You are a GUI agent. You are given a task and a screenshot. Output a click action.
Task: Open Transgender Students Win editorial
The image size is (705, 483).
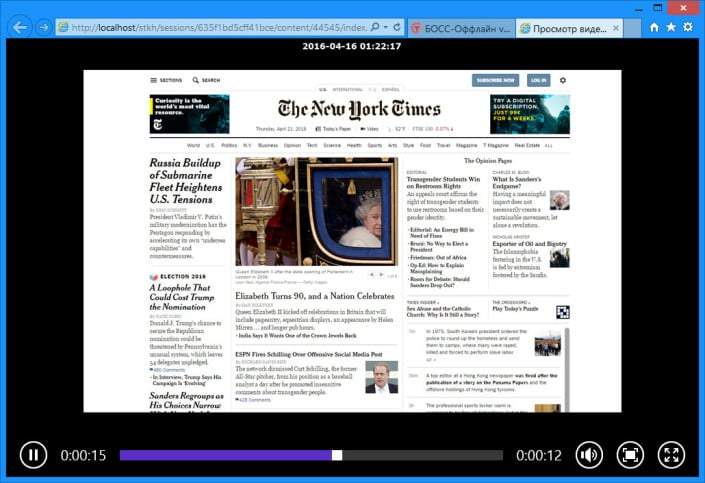(x=443, y=183)
